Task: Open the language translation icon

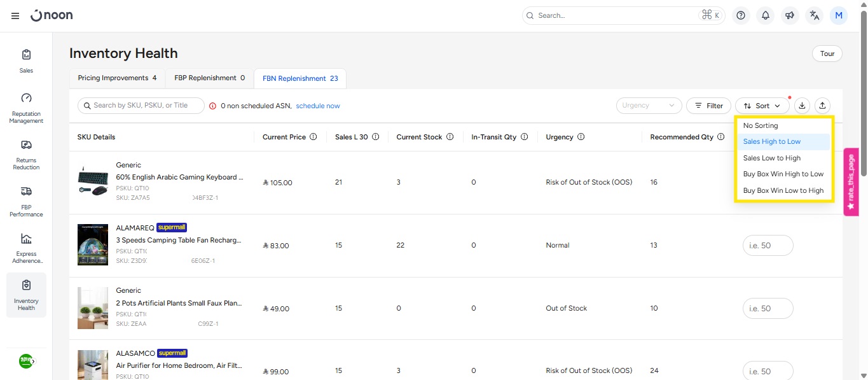Action: (x=814, y=16)
